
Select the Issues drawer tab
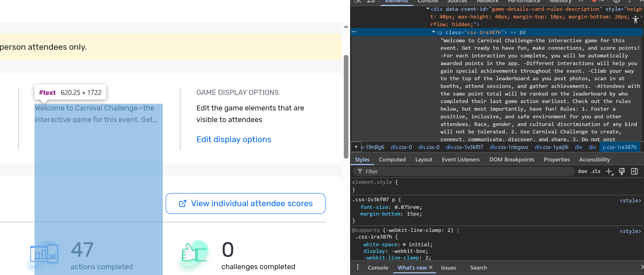click(x=448, y=268)
